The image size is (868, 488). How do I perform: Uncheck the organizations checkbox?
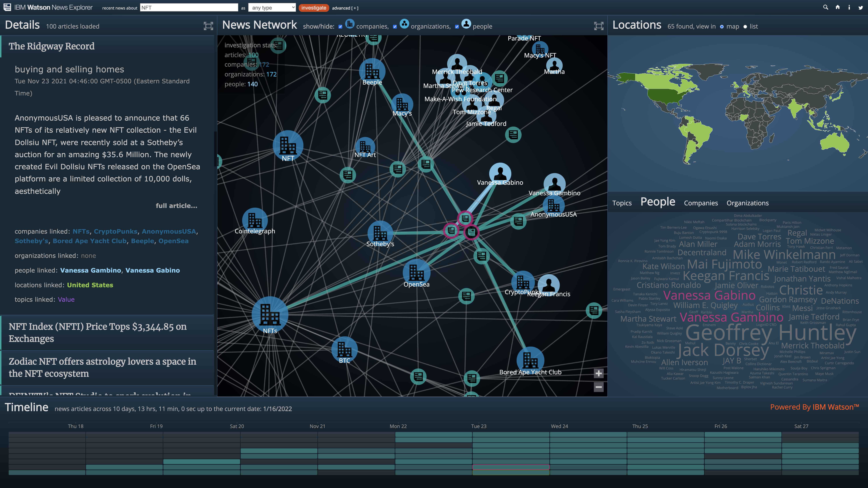[x=395, y=27]
